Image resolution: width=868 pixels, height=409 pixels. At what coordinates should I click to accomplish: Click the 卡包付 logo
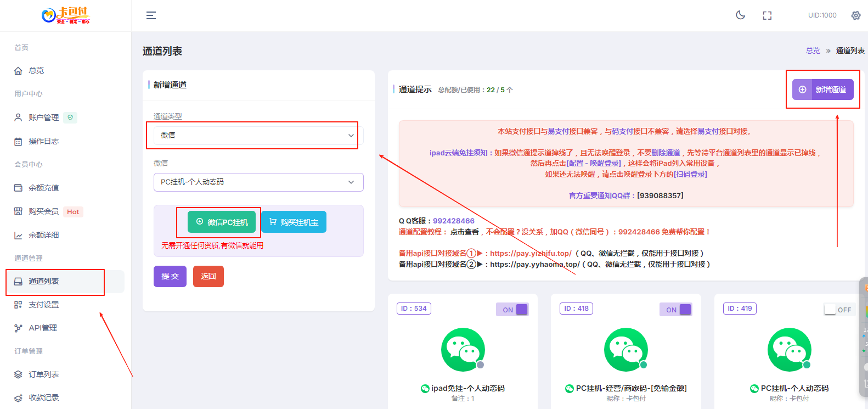(x=65, y=15)
